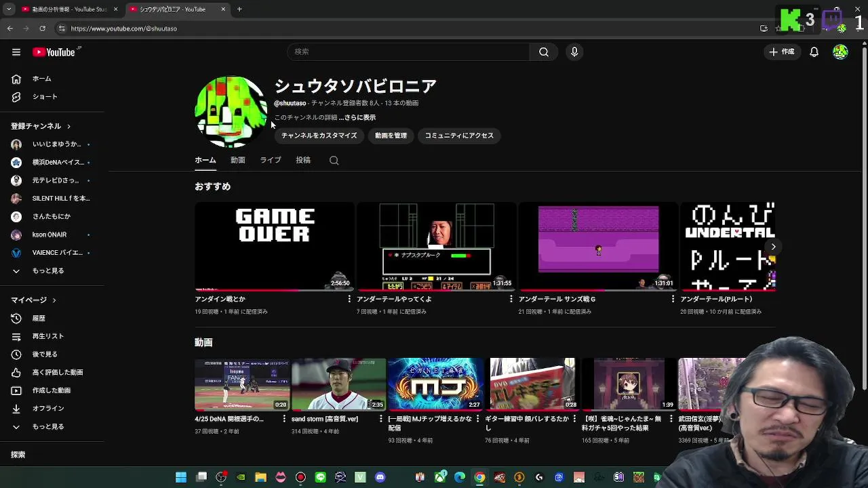Open options menu for アンダイン戦とか video
The width and height of the screenshot is (868, 488).
[349, 299]
